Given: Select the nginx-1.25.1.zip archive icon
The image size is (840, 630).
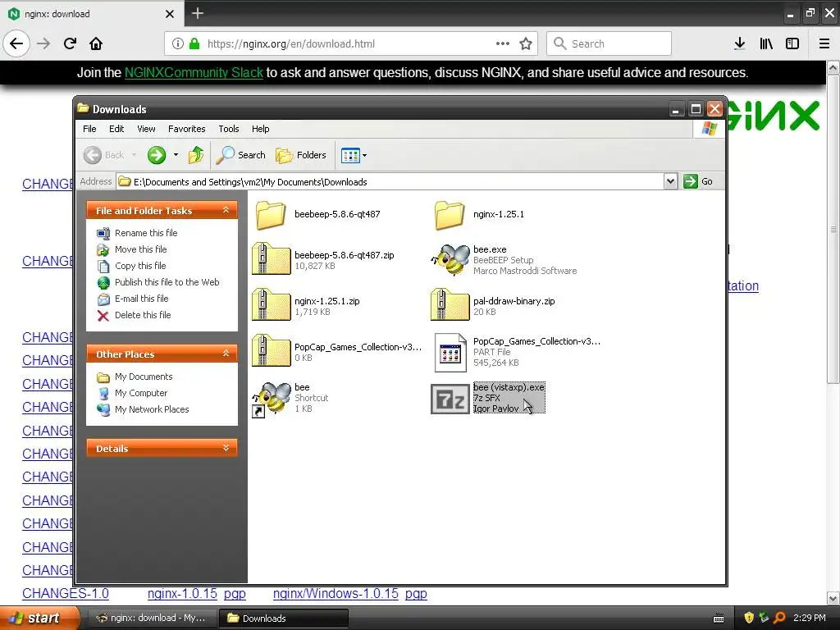Looking at the screenshot, I should (271, 305).
